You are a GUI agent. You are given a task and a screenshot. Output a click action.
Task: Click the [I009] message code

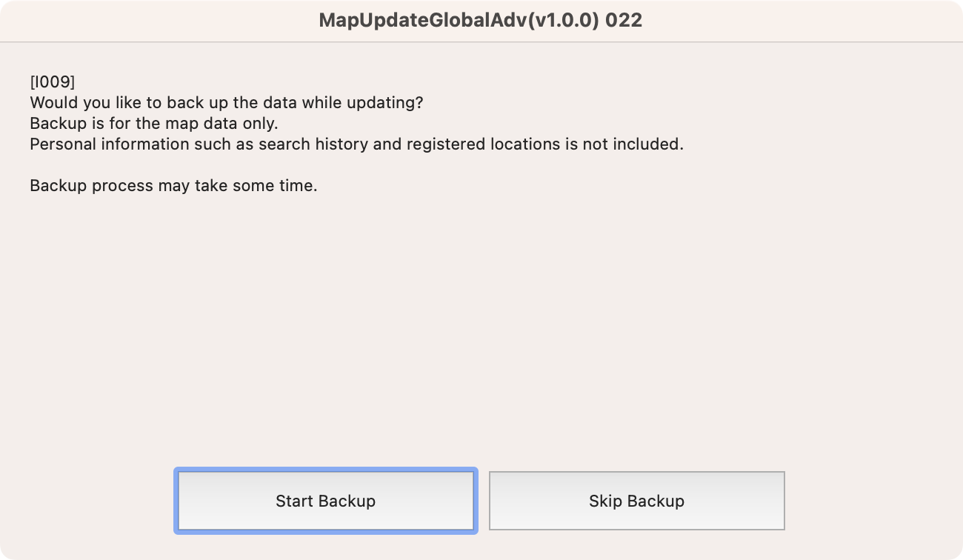pos(53,81)
